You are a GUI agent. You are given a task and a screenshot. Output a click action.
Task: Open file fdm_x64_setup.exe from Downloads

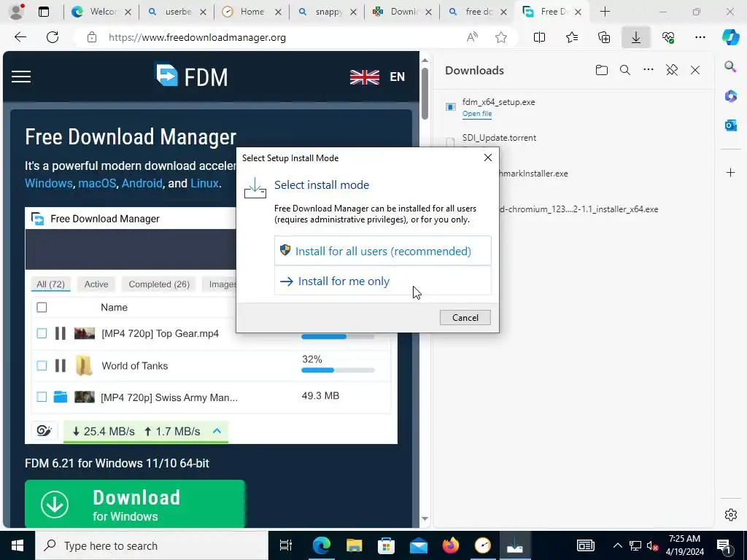(477, 114)
